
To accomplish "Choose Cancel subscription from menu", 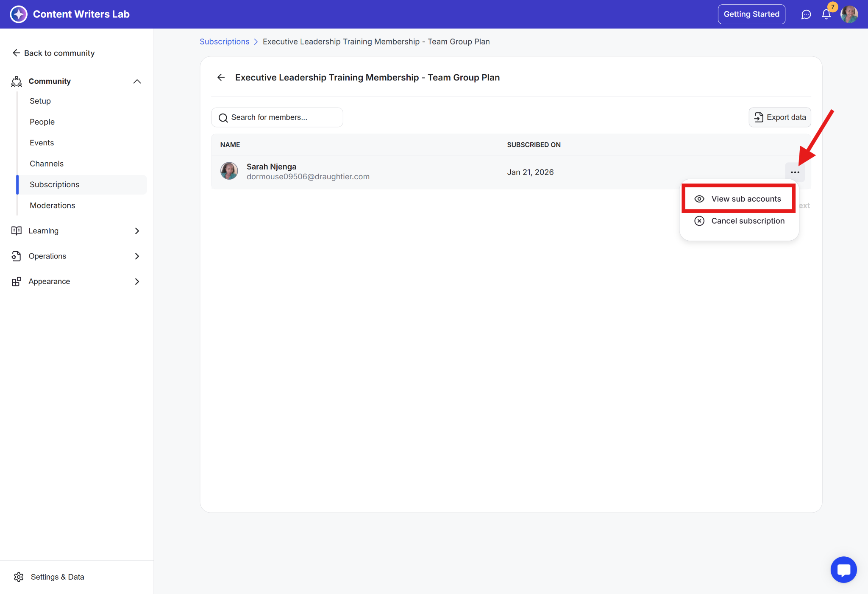I will pyautogui.click(x=747, y=221).
